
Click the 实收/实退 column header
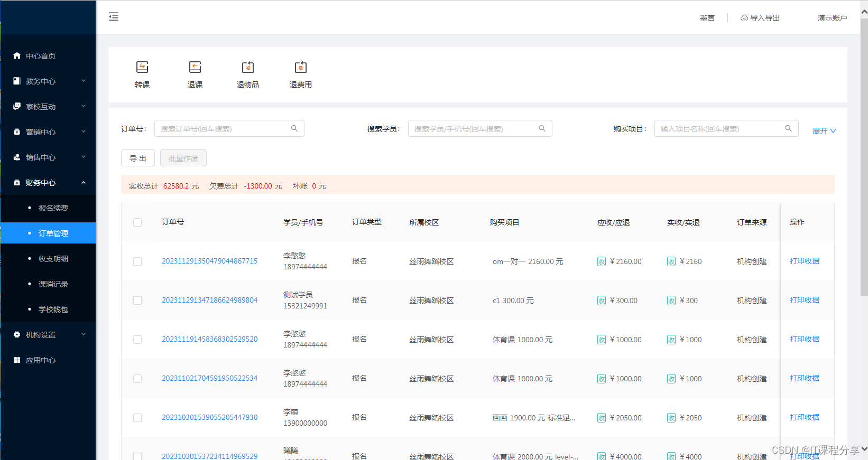click(684, 222)
